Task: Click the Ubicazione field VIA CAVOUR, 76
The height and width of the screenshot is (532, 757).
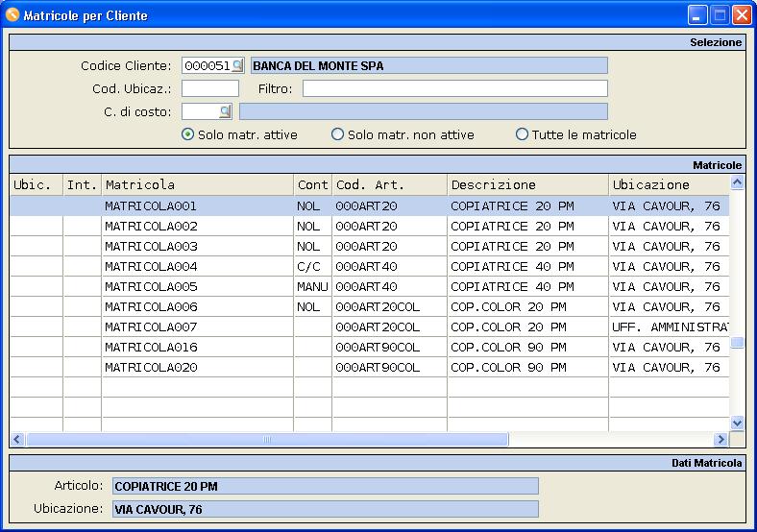Action: tap(326, 509)
